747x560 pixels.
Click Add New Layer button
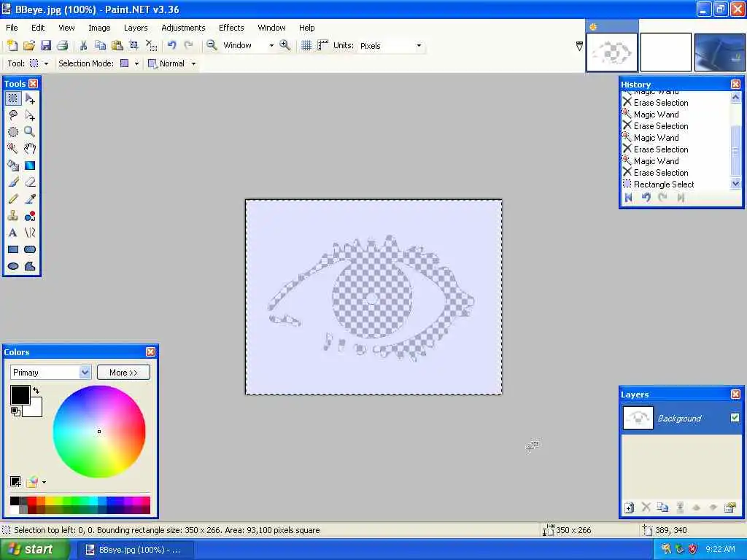click(x=629, y=507)
